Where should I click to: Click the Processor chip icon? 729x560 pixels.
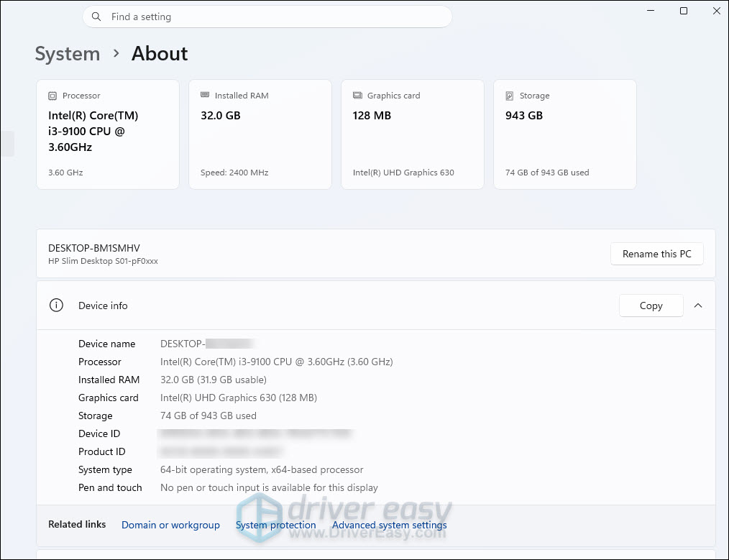click(52, 96)
